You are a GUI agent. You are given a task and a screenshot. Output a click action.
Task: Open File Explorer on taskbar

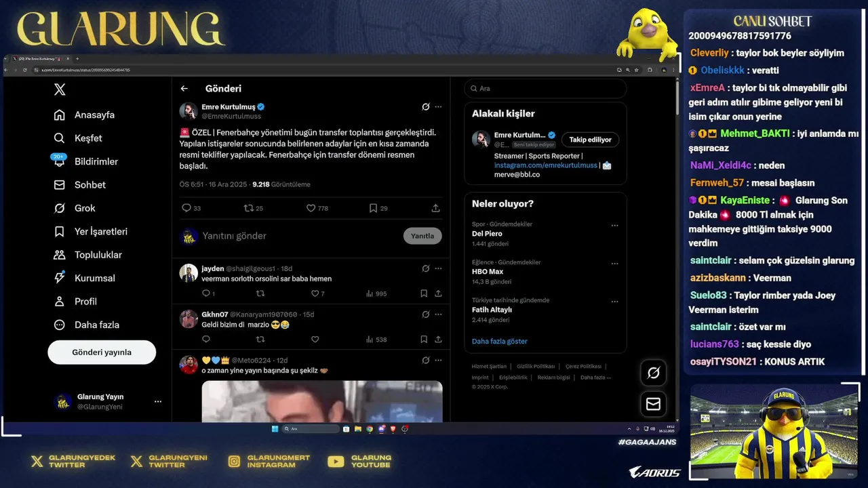tap(358, 428)
